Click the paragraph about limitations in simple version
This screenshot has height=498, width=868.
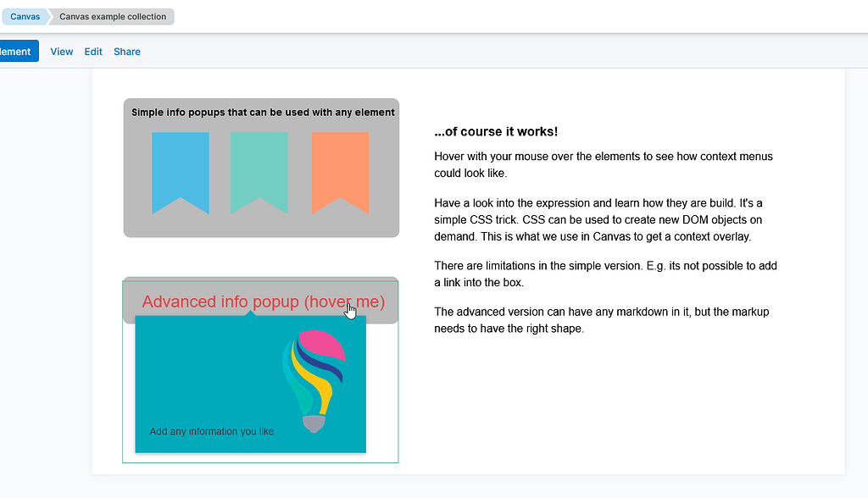[605, 274]
